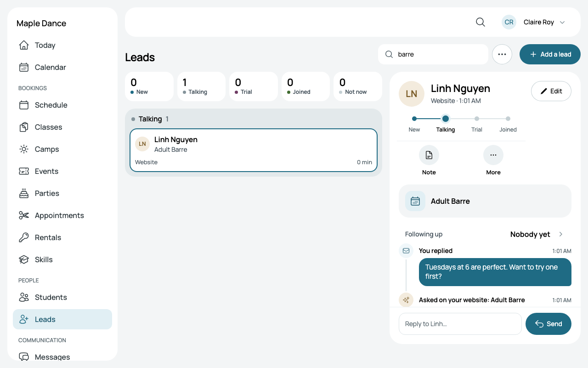Filter leads by New count card
The height and width of the screenshot is (368, 588).
(149, 86)
